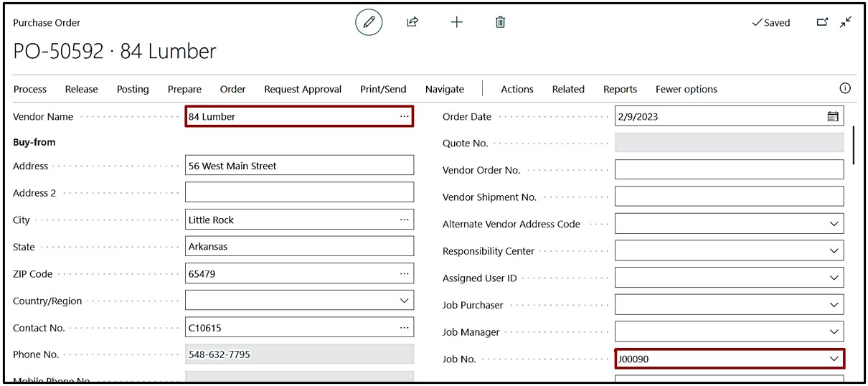Click the trash can delete icon
This screenshot has width=868, height=386.
tap(501, 22)
